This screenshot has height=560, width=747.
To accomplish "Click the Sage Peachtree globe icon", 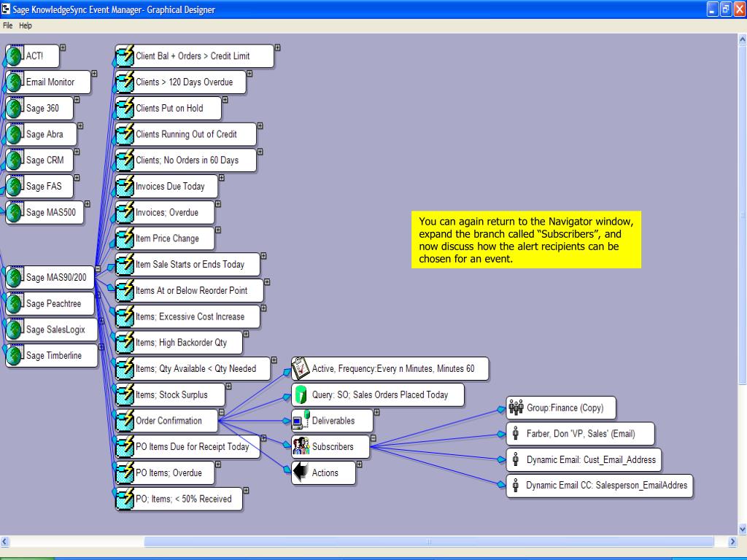I will (15, 303).
